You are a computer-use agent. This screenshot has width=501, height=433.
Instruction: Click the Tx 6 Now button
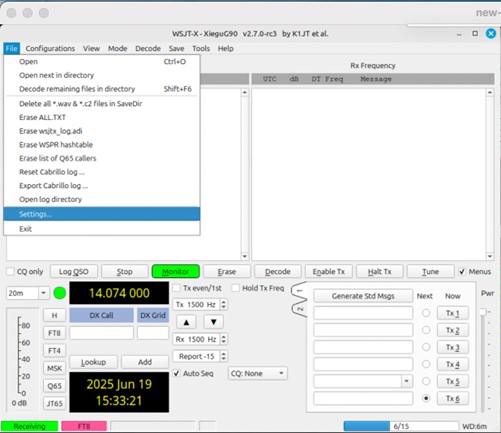pos(453,399)
